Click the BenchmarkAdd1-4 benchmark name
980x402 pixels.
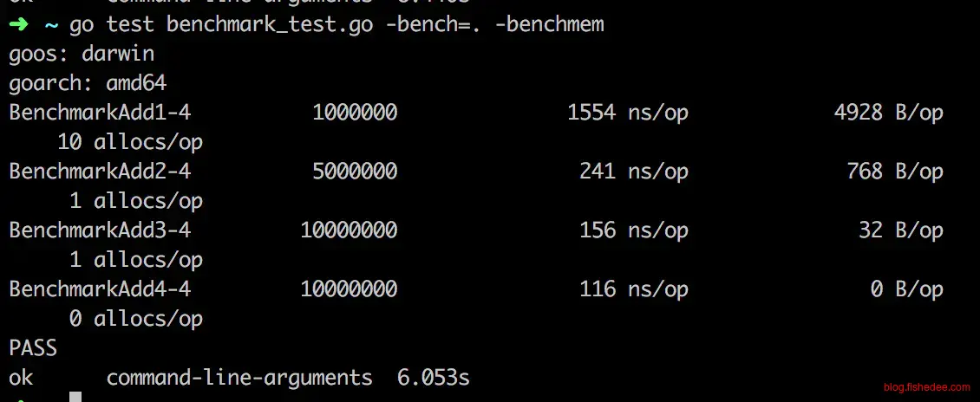pyautogui.click(x=100, y=113)
